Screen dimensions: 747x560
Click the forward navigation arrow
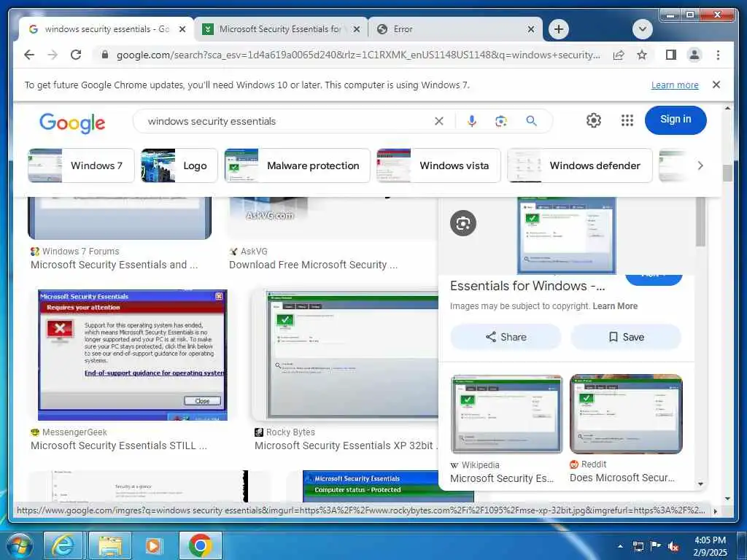(53, 55)
